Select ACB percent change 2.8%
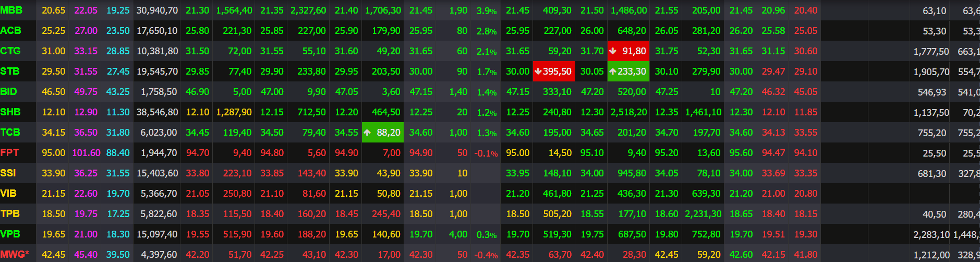Image resolution: width=980 pixels, height=262 pixels. point(487,31)
